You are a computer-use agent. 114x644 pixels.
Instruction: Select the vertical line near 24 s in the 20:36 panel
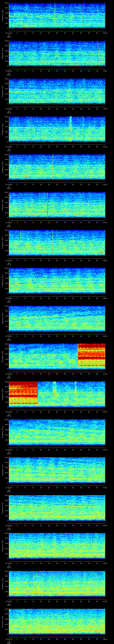click(x=47, y=205)
